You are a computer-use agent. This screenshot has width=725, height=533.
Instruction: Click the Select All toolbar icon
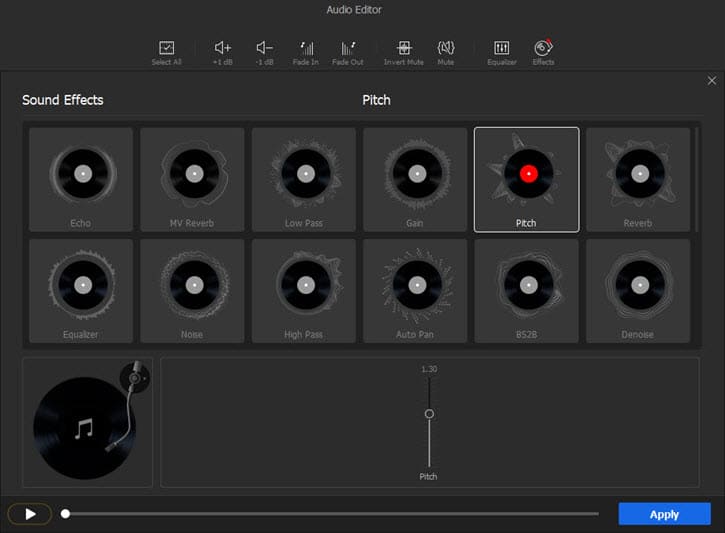click(x=166, y=53)
